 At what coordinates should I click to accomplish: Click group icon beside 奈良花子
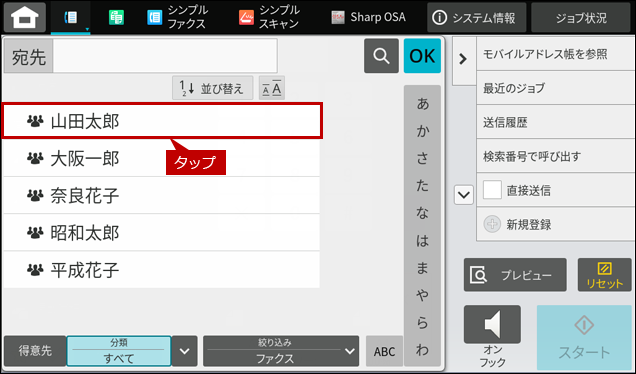35,196
